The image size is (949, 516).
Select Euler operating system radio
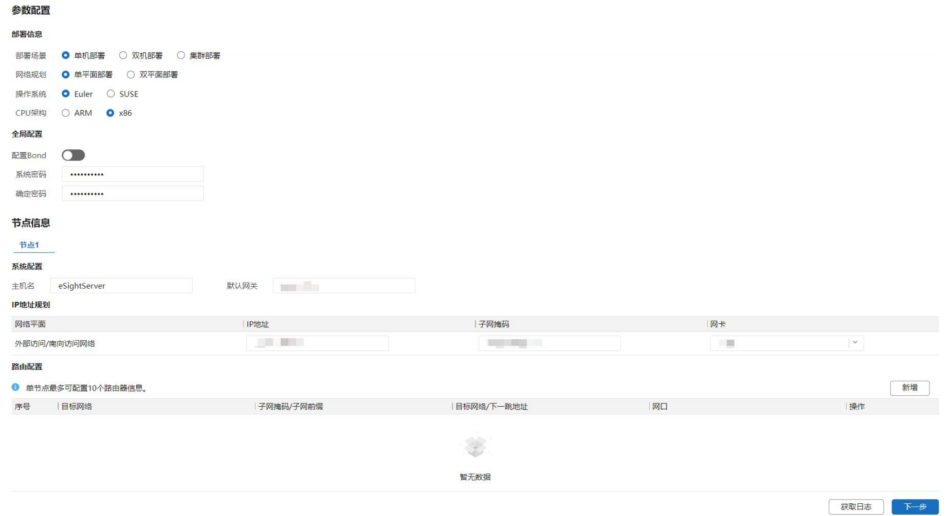65,94
